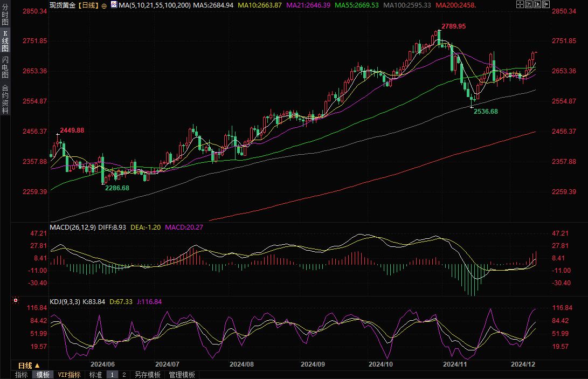Select template number 1
The height and width of the screenshot is (379, 588).
[x=112, y=375]
